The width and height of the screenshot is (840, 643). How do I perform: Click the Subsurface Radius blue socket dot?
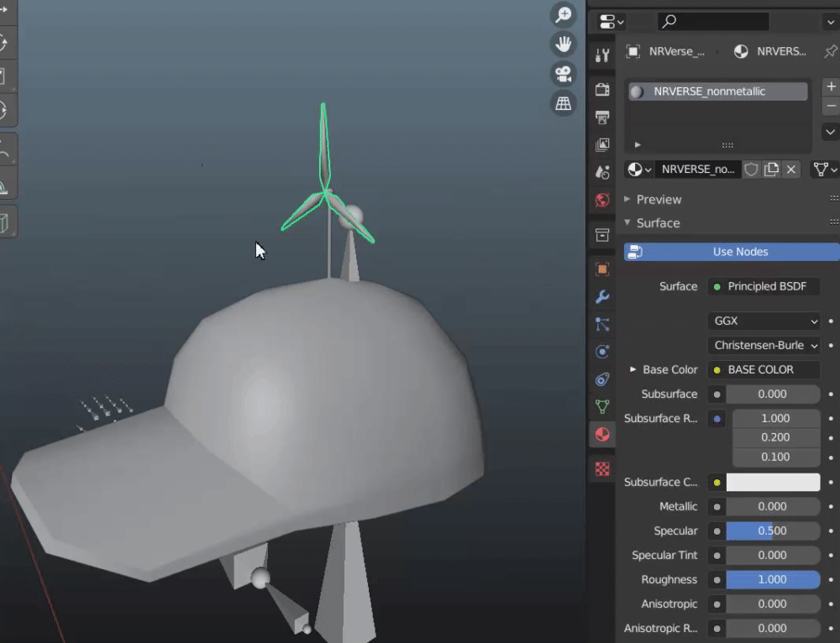pos(717,419)
